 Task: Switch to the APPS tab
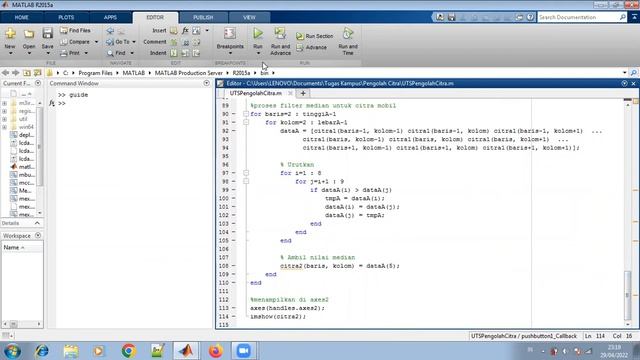110,18
